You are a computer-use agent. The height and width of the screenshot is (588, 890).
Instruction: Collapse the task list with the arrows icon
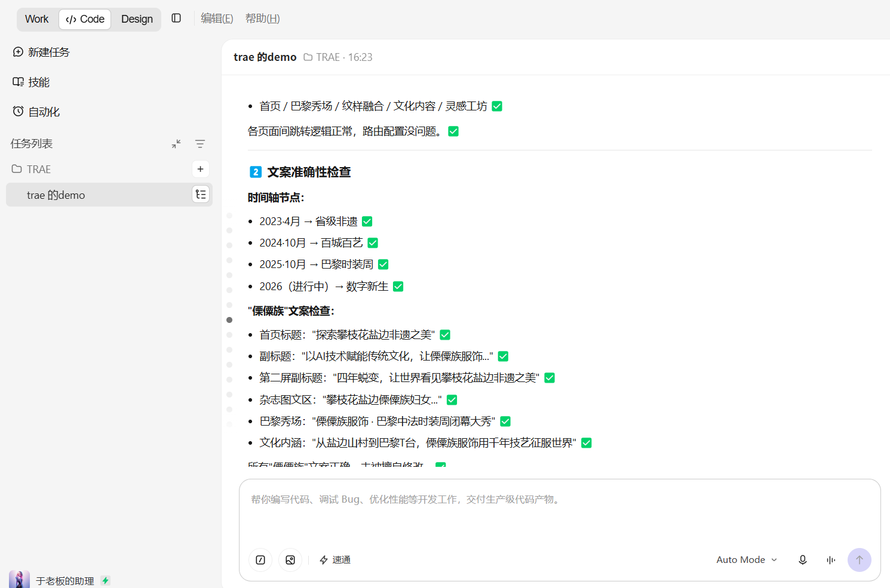pos(176,144)
